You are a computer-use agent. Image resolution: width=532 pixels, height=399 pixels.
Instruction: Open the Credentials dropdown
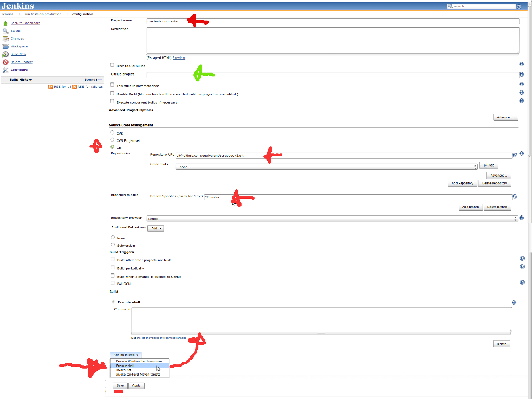tap(327, 167)
